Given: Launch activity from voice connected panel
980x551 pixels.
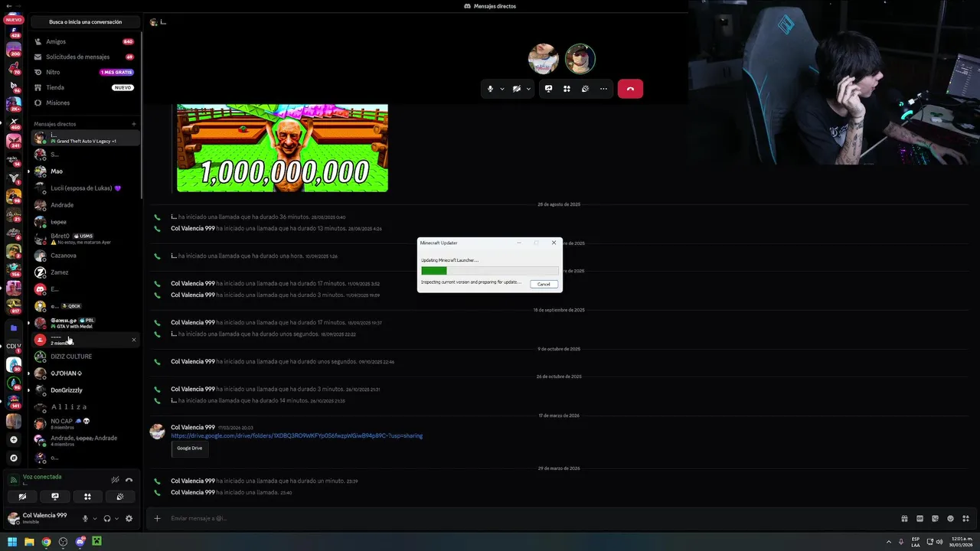Looking at the screenshot, I should point(87,497).
